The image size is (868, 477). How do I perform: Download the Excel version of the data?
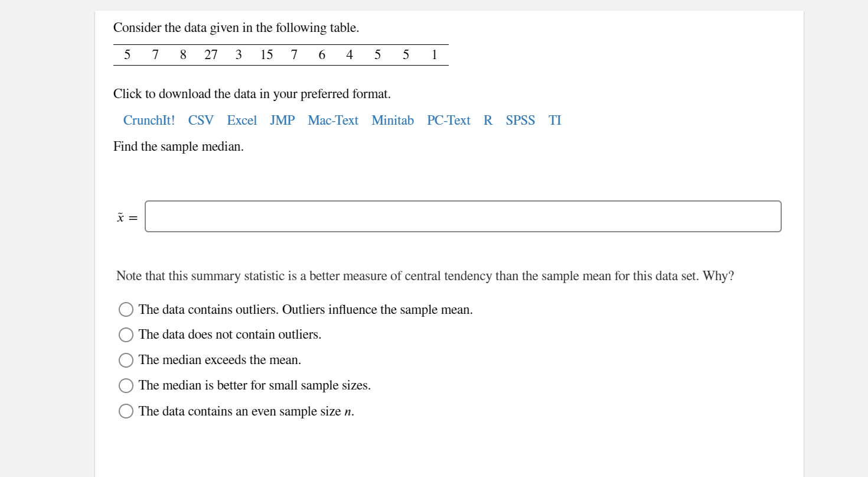242,120
